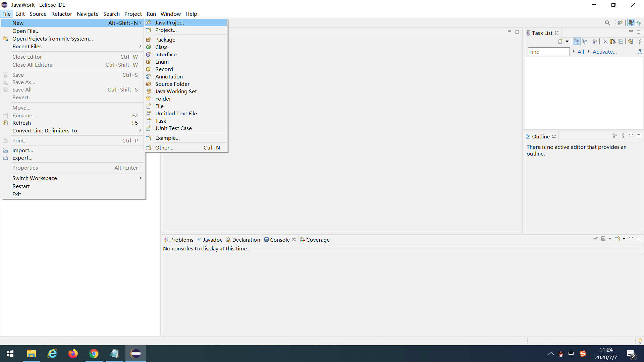The height and width of the screenshot is (362, 644).
Task: Select Package from New submenu
Action: tap(186, 40)
